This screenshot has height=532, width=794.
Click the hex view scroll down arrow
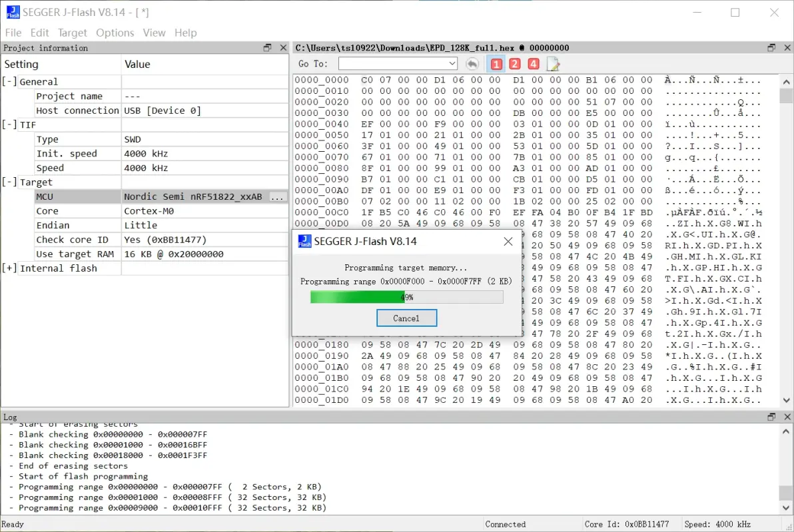coord(786,400)
